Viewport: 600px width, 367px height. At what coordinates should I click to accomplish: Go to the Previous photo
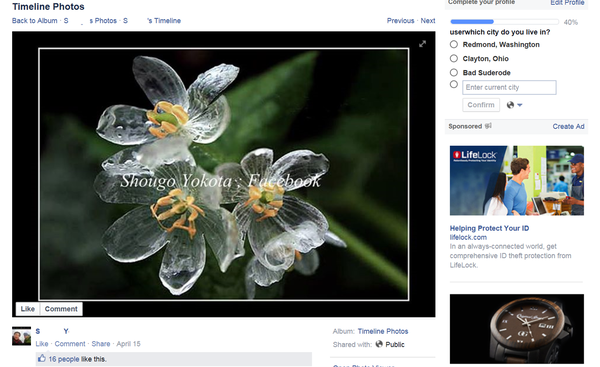pyautogui.click(x=400, y=21)
